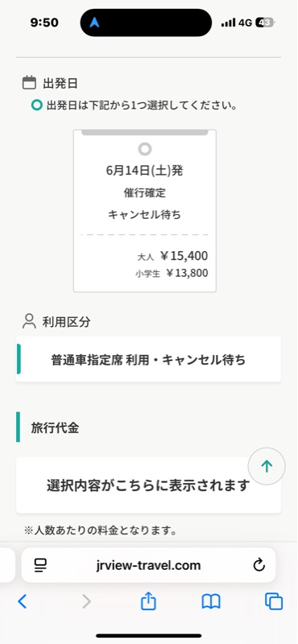Open the page reader menu icon
This screenshot has width=298, height=644.
click(x=41, y=566)
